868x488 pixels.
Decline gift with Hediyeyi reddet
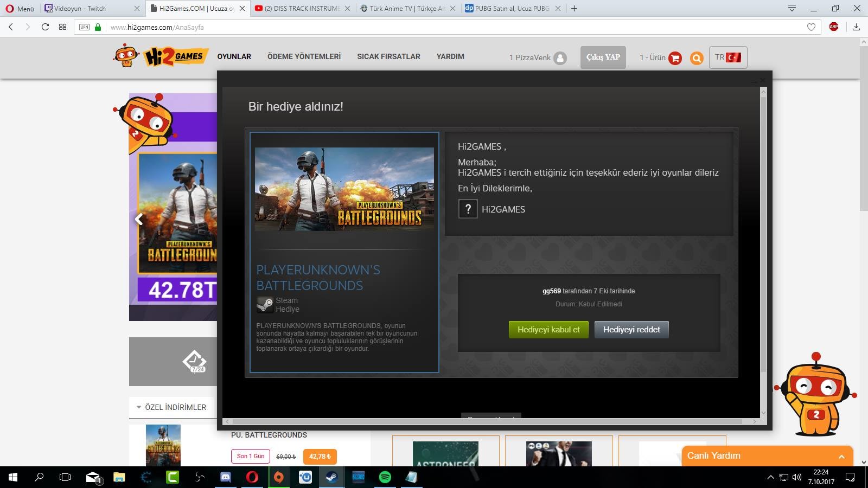[x=631, y=330]
